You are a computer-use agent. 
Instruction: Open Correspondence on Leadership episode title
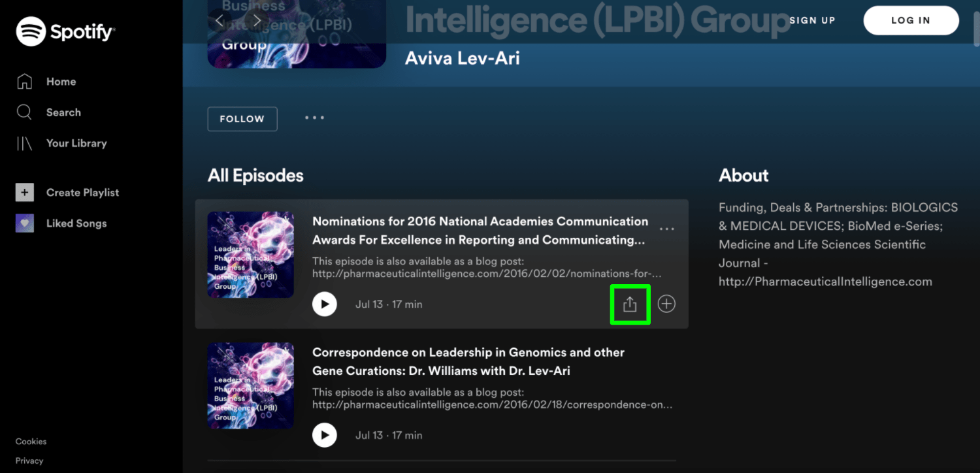(x=468, y=361)
